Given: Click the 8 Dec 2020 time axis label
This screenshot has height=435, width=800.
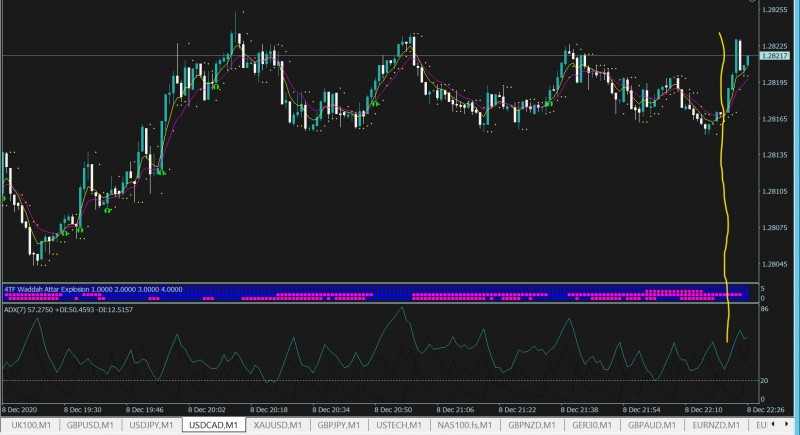Looking at the screenshot, I should tap(20, 410).
